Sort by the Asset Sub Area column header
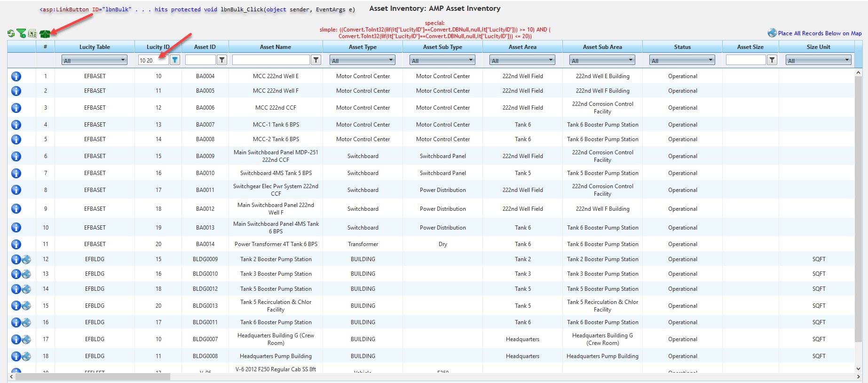Screen dimensions: 868x383 (x=602, y=47)
